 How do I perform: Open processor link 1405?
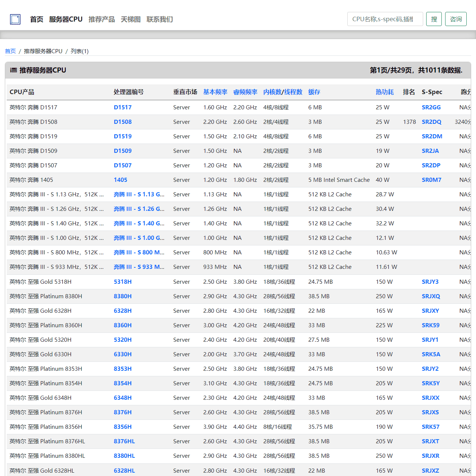(x=120, y=180)
